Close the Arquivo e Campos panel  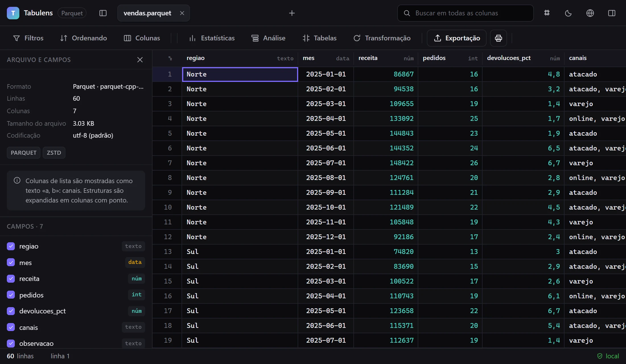pyautogui.click(x=140, y=60)
